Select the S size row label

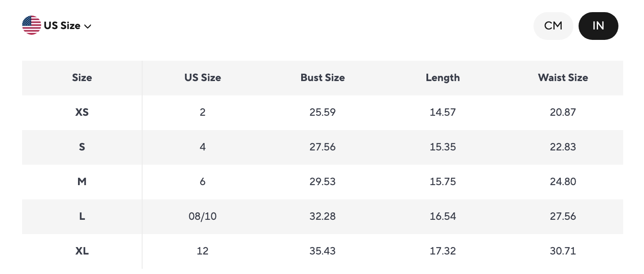point(82,147)
